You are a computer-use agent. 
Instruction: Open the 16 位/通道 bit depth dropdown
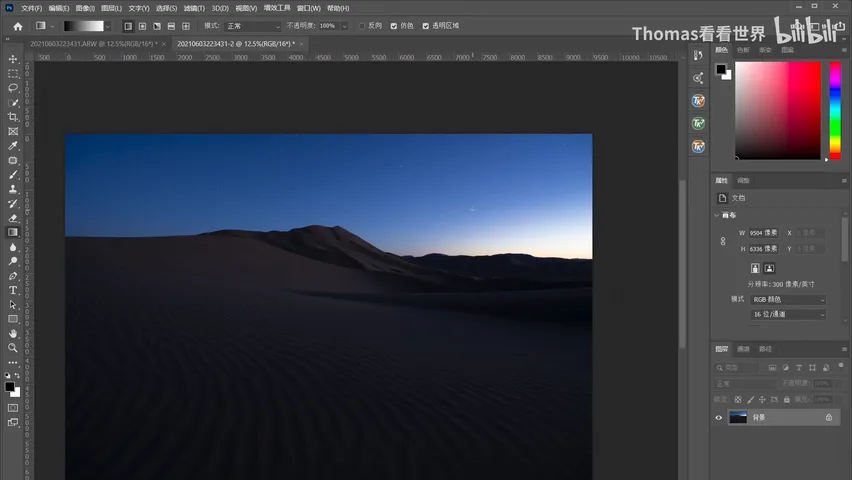point(788,314)
